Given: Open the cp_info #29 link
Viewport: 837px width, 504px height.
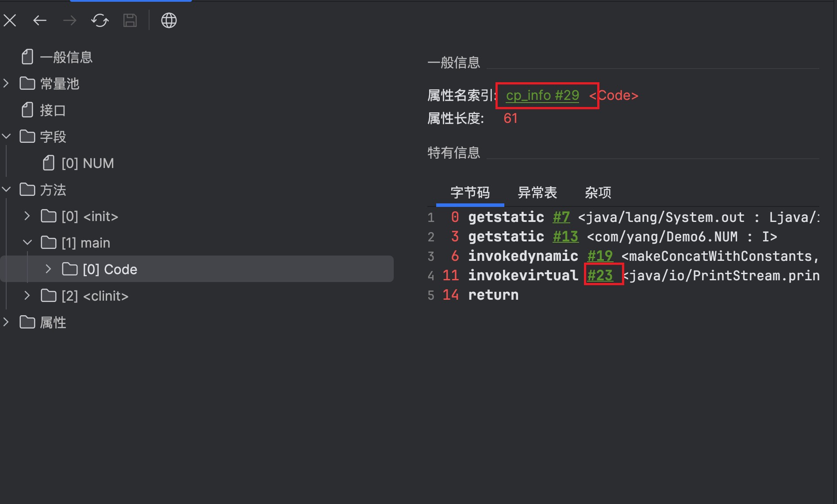Looking at the screenshot, I should (x=542, y=95).
